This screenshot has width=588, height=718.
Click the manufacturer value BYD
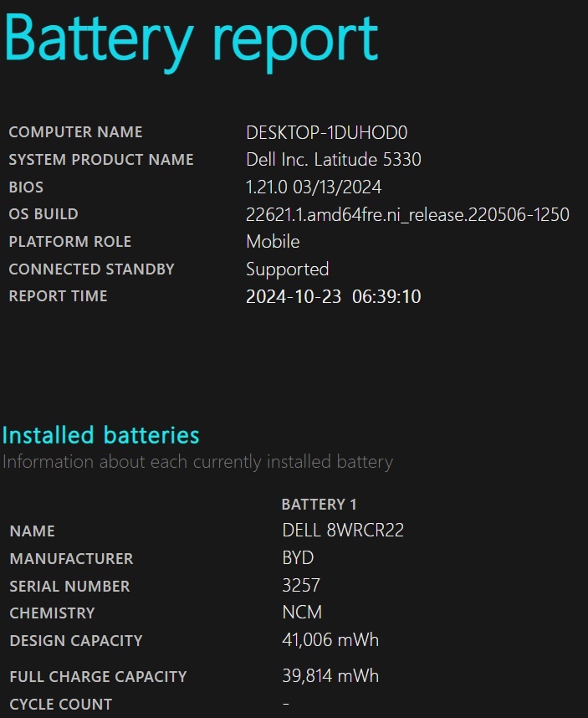click(299, 557)
